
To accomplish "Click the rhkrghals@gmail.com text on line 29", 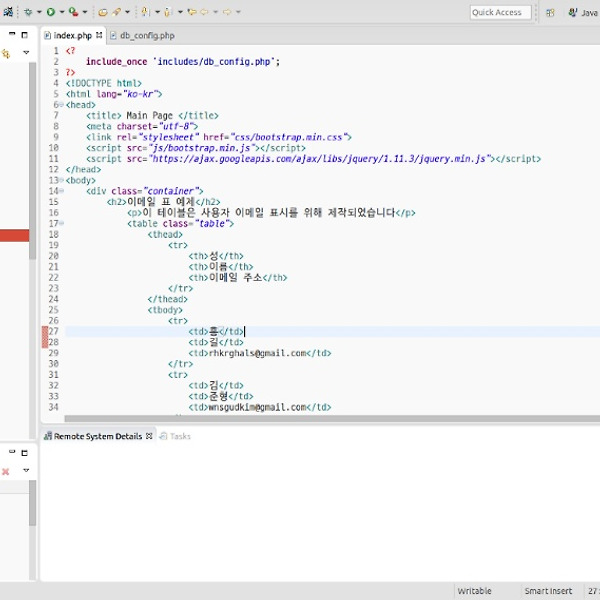I will (x=258, y=353).
